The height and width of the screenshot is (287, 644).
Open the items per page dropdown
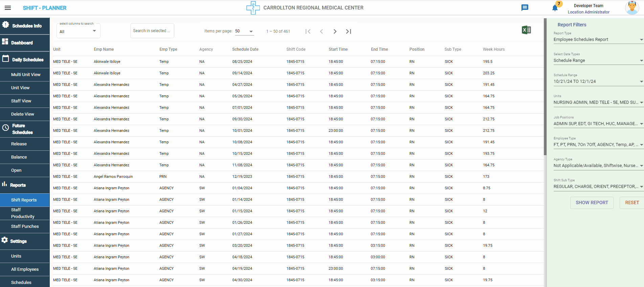click(244, 31)
